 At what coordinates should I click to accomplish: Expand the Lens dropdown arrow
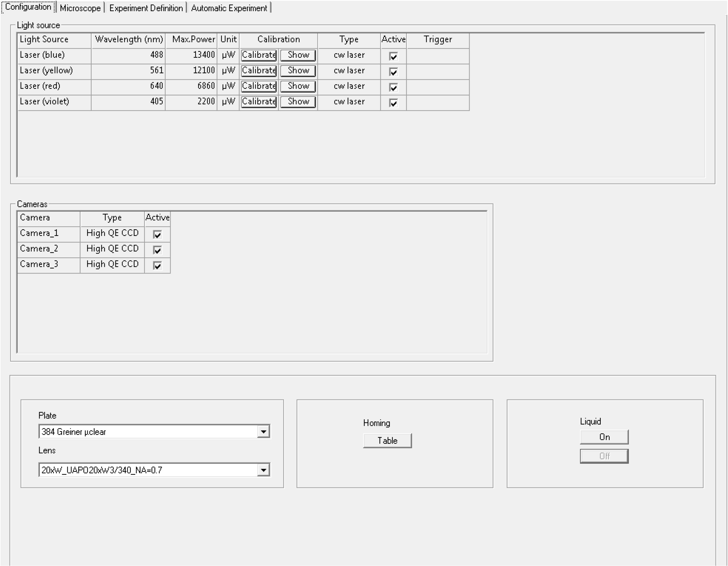pyautogui.click(x=263, y=470)
